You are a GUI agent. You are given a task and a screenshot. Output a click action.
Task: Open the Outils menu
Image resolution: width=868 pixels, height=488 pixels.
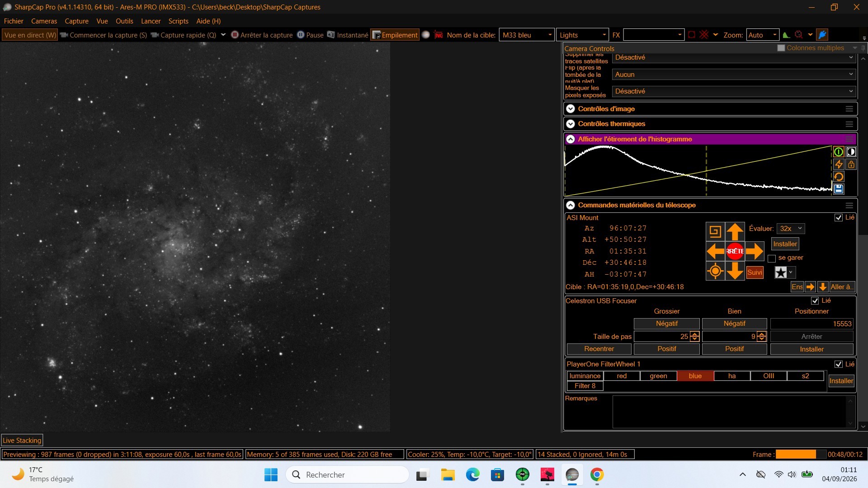124,21
